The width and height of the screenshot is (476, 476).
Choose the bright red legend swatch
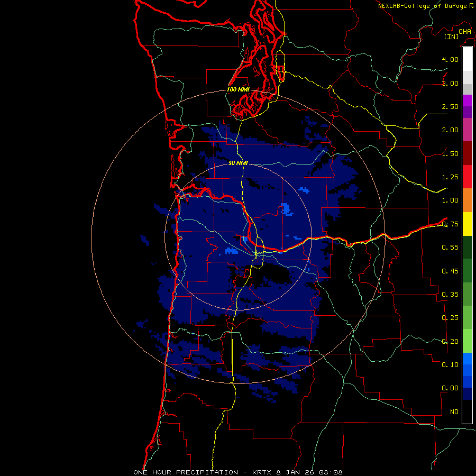pyautogui.click(x=467, y=177)
